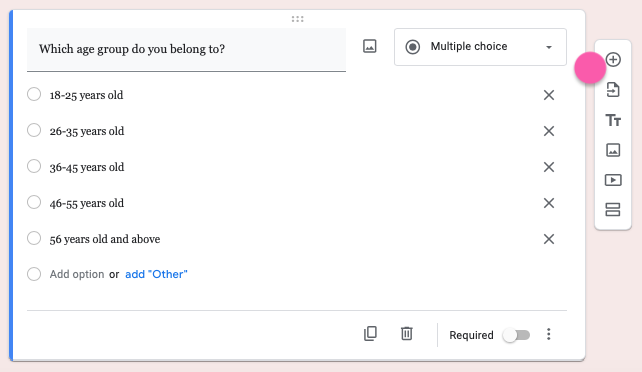The height and width of the screenshot is (372, 642).
Task: Select radio button for 18-25 years old
Action: (34, 94)
